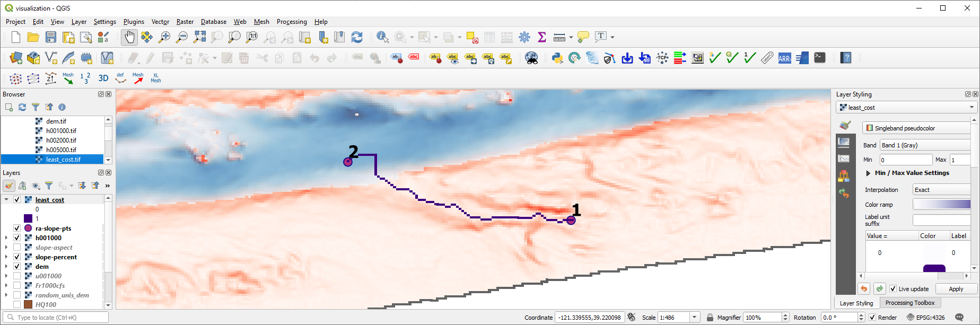980x325 pixels.
Task: Click the 3D mesh toolbar icon
Action: click(103, 78)
